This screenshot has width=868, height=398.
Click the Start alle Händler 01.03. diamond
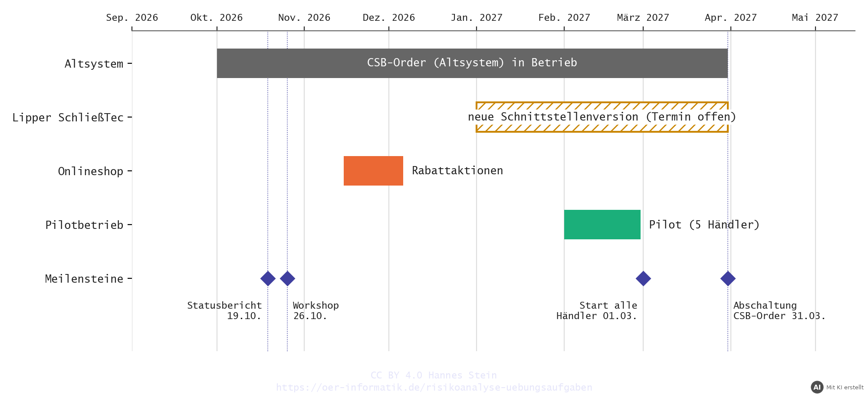point(643,278)
